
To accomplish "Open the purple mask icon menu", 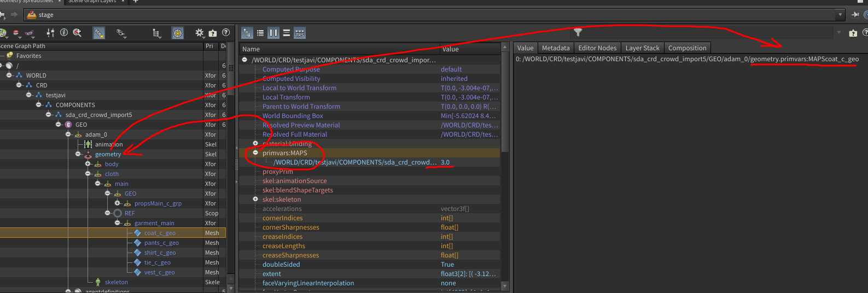I will (x=30, y=33).
